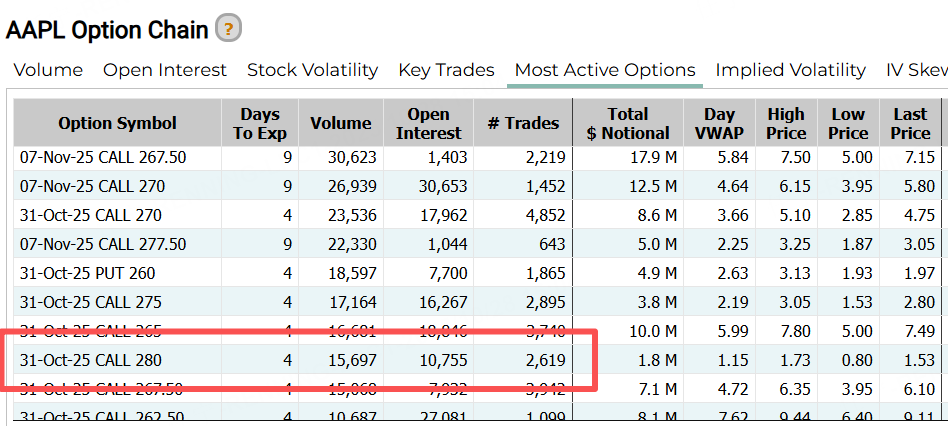Select the 31-Oct-25 PUT 260 option
This screenshot has height=426, width=948.
coord(87,273)
